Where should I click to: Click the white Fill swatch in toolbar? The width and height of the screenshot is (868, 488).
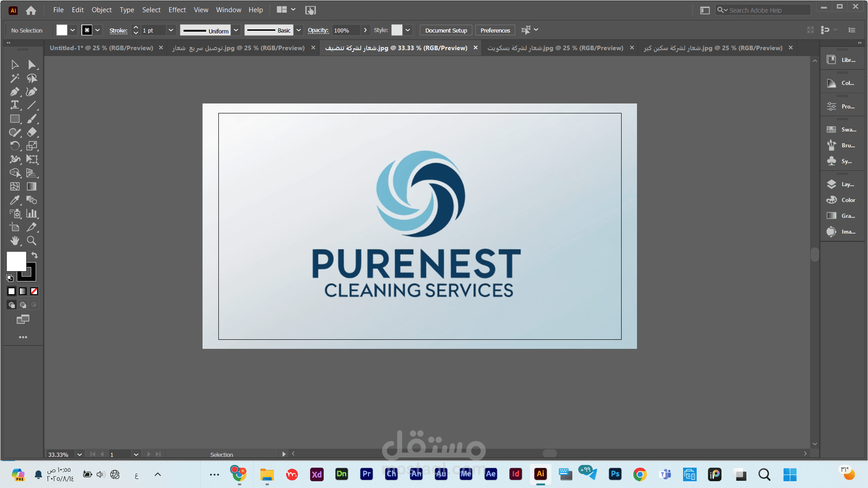(x=16, y=261)
